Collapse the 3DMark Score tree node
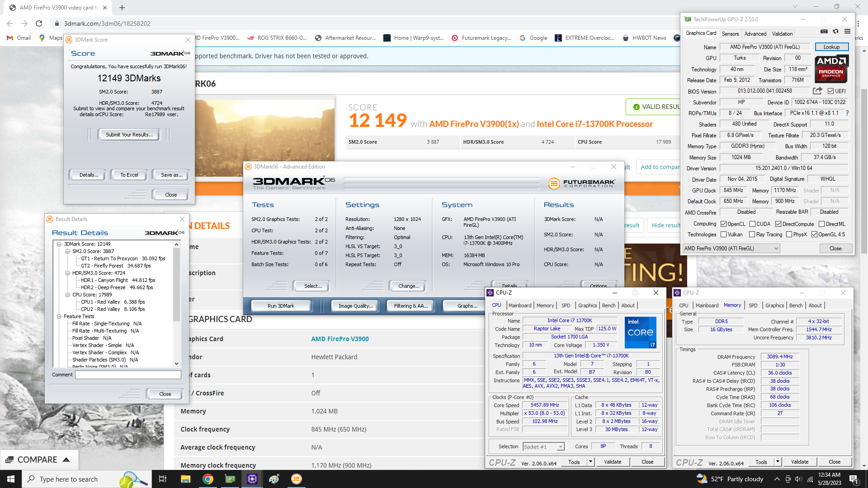Viewport: 868px width, 488px height. tap(59, 244)
